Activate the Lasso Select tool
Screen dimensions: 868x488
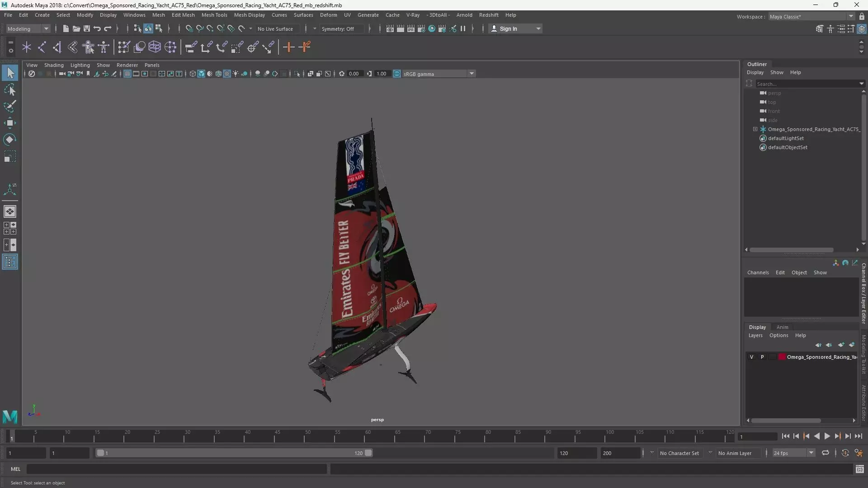click(10, 89)
